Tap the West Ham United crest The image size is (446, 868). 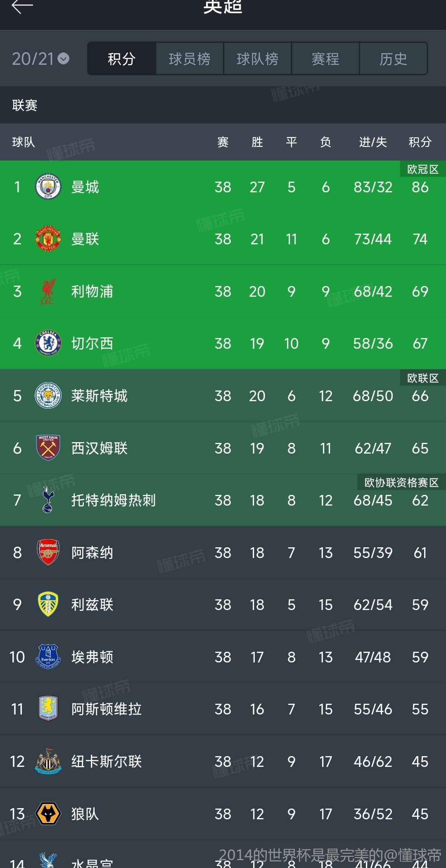tap(48, 448)
